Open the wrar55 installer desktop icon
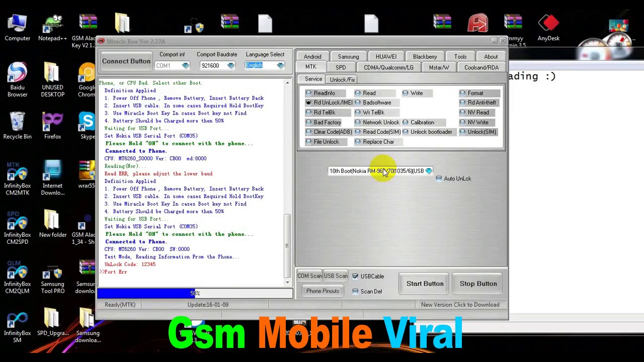Image resolution: width=644 pixels, height=362 pixels. (86, 175)
